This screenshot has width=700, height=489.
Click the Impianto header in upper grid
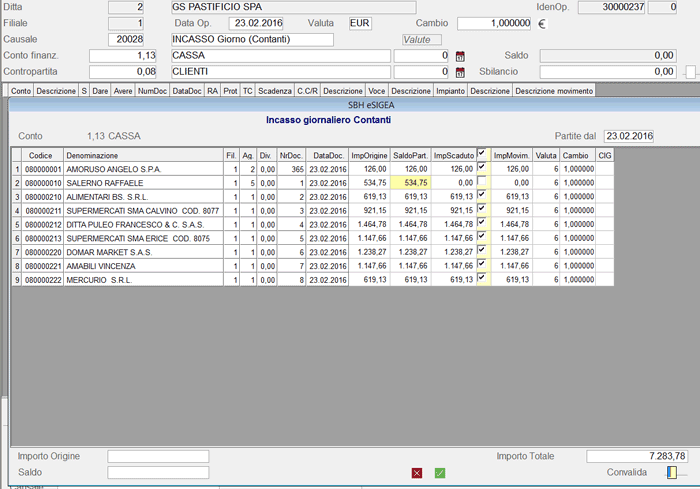tap(450, 91)
